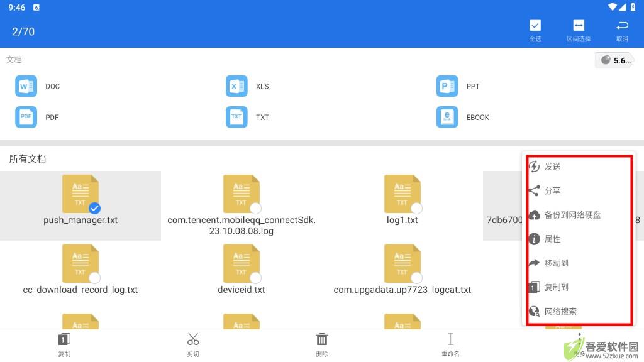Tap the storage usage pie chart 5.6 button
This screenshot has height=362, width=644.
615,60
